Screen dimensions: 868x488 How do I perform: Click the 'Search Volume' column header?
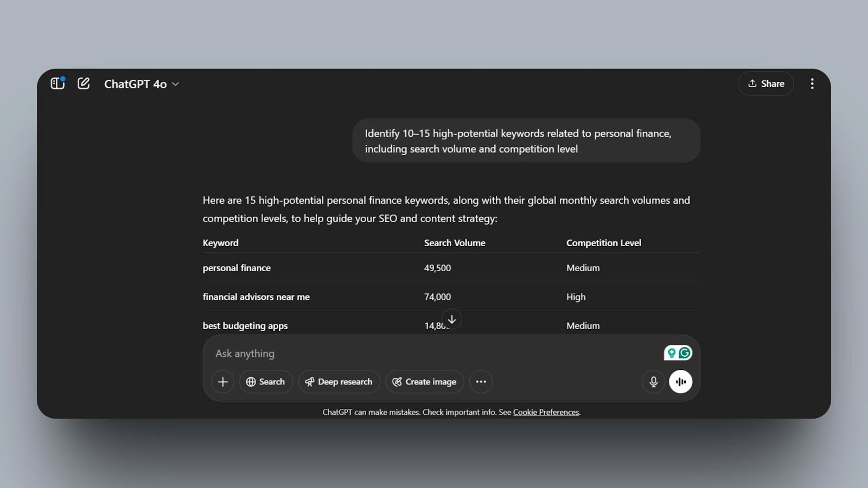(455, 243)
